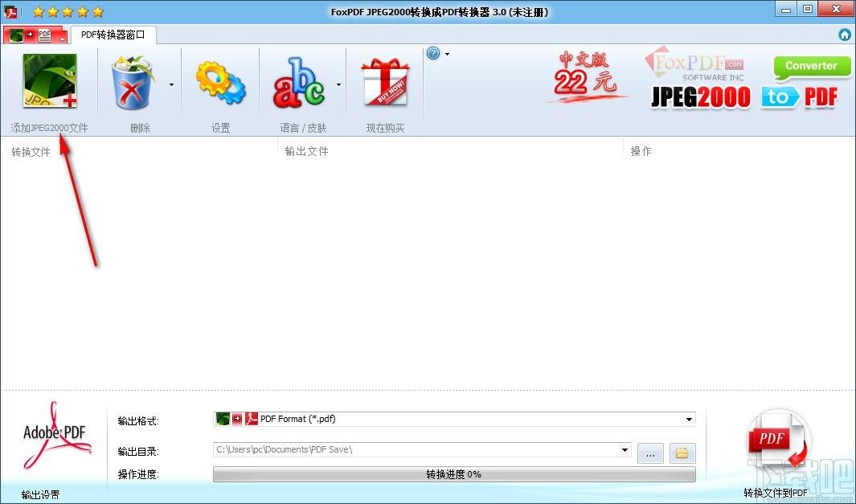Click the Add JPEG2000 file icon
This screenshot has width=856, height=504.
[50, 81]
